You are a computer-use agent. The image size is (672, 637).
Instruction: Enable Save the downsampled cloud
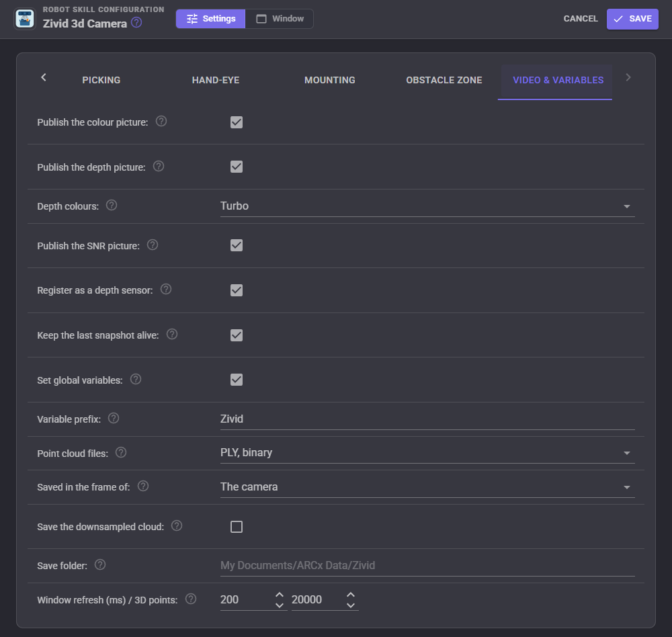[237, 527]
